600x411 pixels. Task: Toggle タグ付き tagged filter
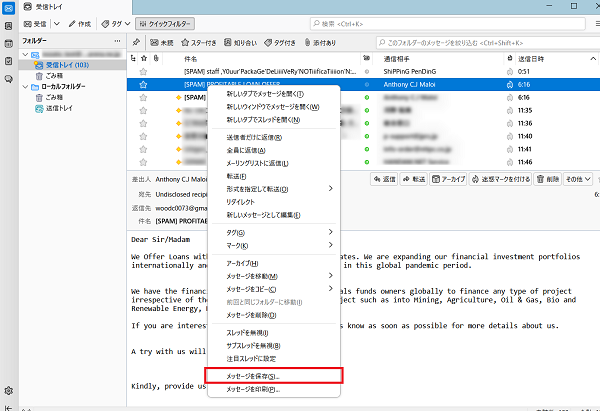pos(280,43)
